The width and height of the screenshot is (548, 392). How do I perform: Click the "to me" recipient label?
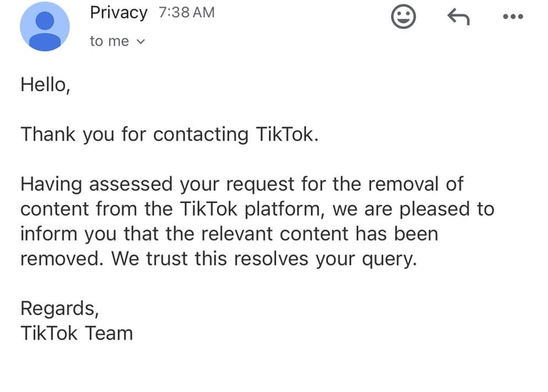(x=109, y=41)
